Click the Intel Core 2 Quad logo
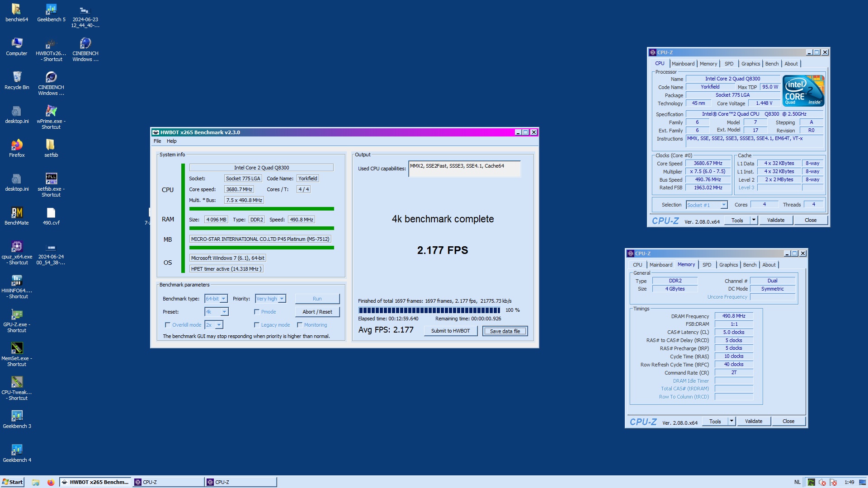Image resolution: width=868 pixels, height=488 pixels. pyautogui.click(x=803, y=91)
